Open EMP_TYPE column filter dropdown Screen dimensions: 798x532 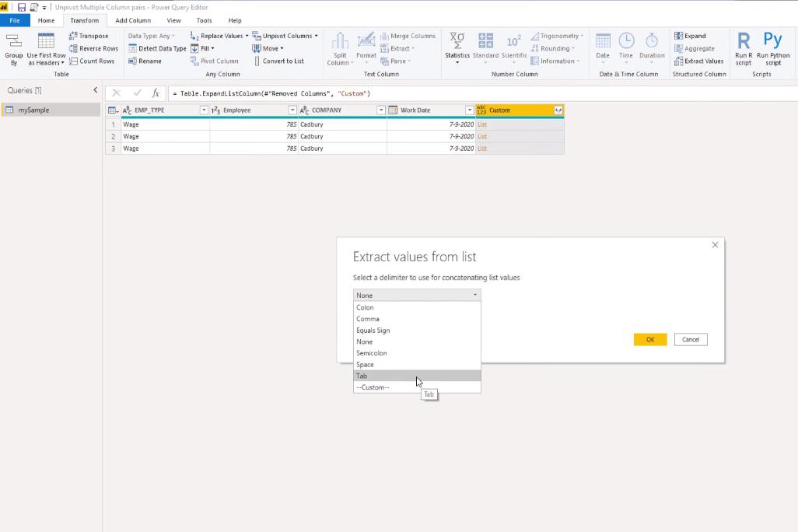[204, 110]
